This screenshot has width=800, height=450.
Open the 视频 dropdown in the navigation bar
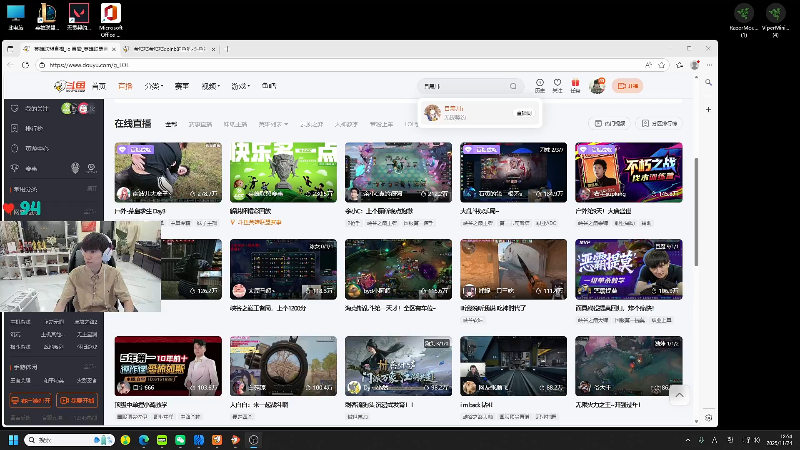[210, 86]
